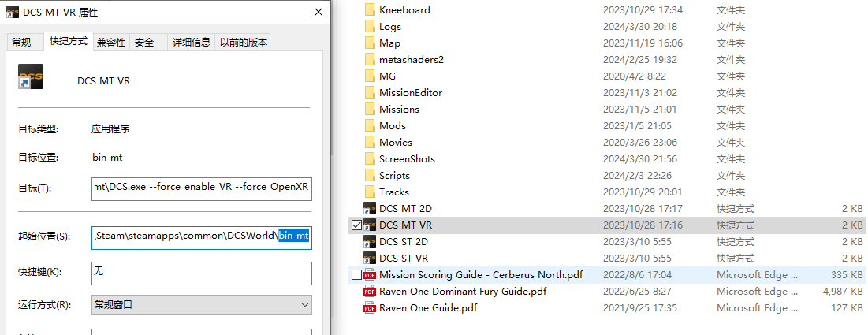Click the 2023/10/28 17:17 date entry
Image resolution: width=868 pixels, height=335 pixels.
point(643,209)
